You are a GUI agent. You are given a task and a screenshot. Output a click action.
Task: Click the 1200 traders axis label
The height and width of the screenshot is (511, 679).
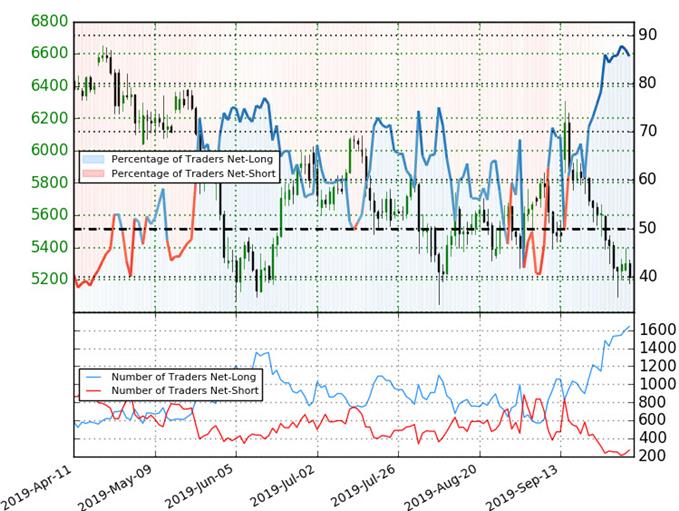tap(657, 366)
